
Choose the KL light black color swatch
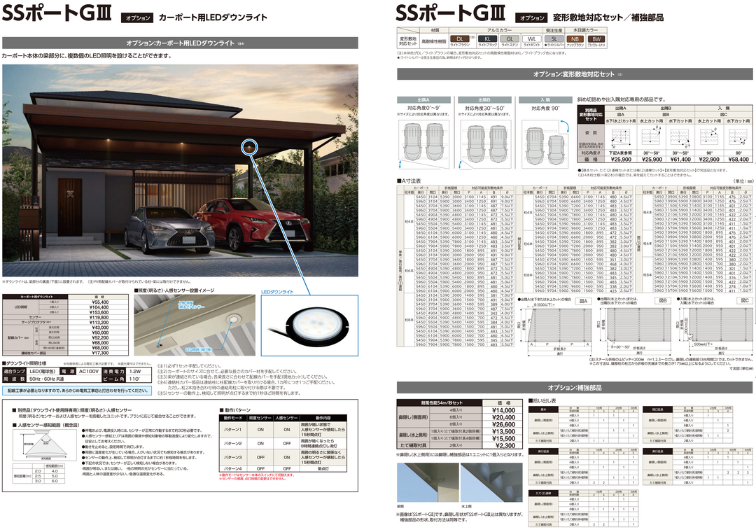click(487, 39)
